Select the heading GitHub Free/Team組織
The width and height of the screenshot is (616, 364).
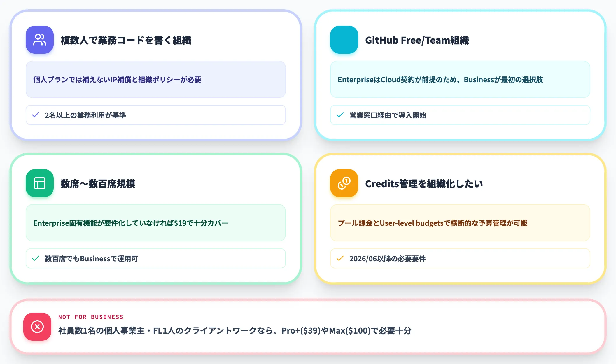[417, 40]
